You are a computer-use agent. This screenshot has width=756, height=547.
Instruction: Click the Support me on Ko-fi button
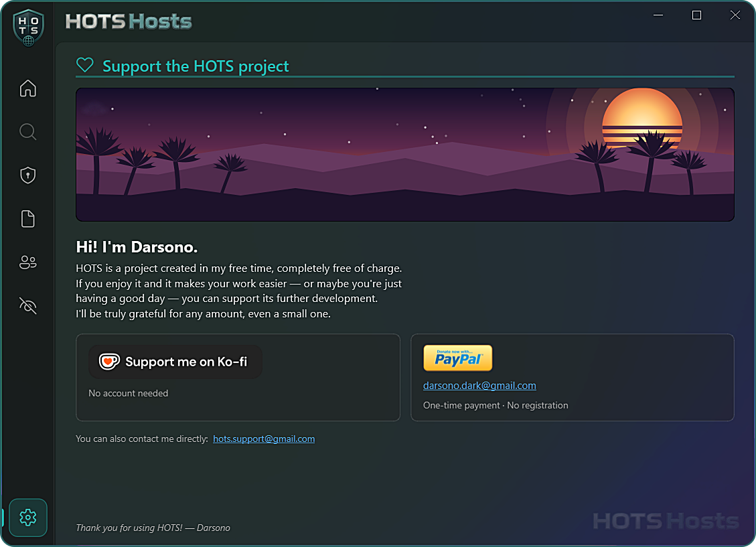[x=175, y=362]
